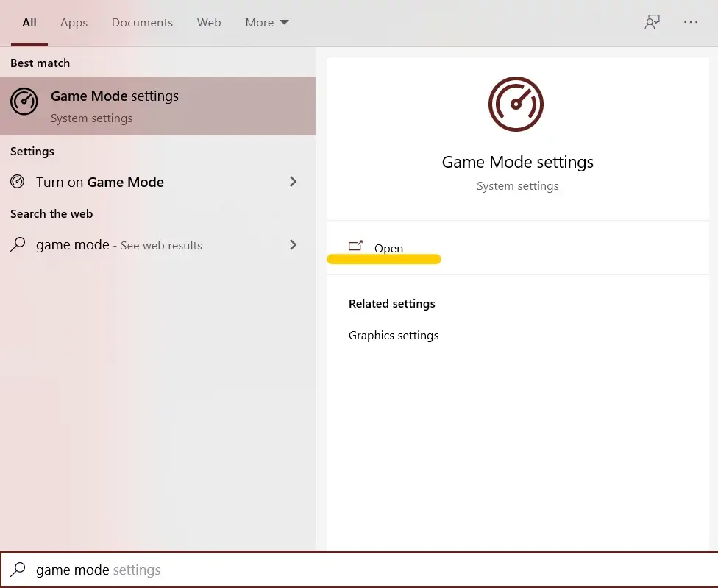The height and width of the screenshot is (588, 718).
Task: Click large Game Mode gauge icon in preview
Action: [x=516, y=104]
